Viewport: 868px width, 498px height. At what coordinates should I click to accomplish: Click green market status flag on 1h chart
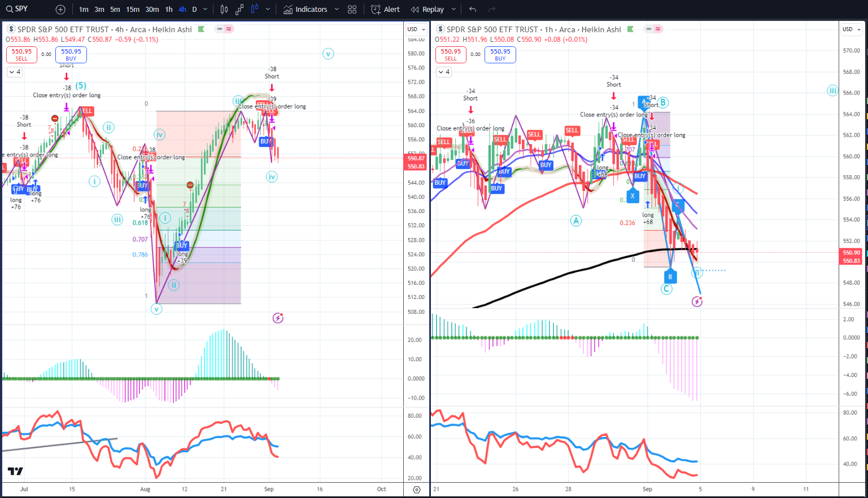631,29
